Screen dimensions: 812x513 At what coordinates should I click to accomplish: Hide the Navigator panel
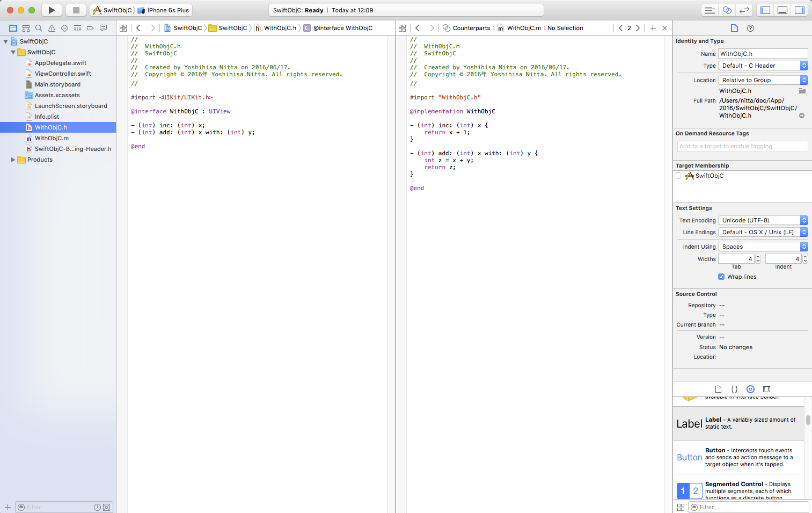point(765,10)
